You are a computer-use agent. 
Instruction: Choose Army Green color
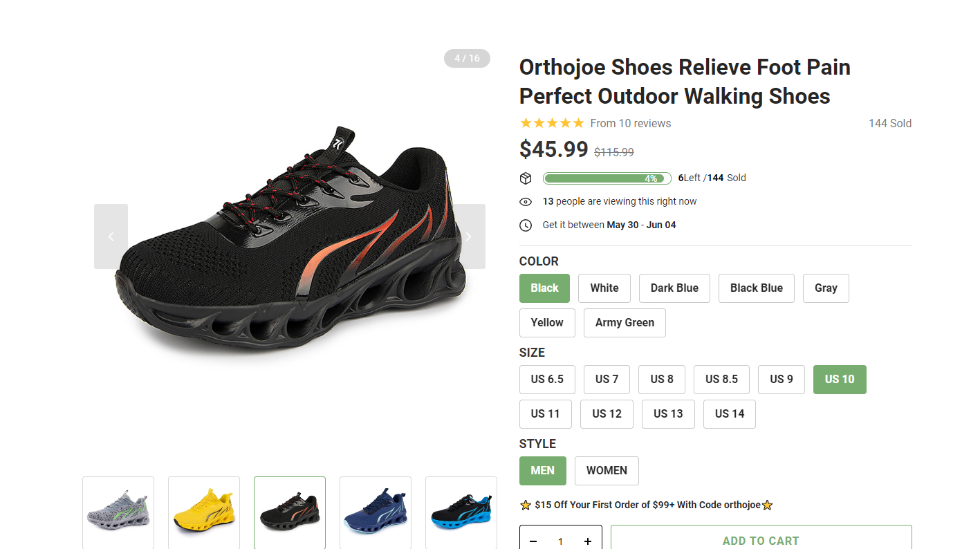coord(625,323)
